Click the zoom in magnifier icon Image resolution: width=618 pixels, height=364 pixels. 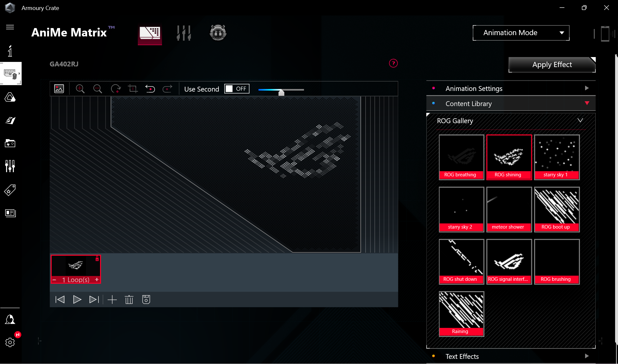[x=80, y=89]
